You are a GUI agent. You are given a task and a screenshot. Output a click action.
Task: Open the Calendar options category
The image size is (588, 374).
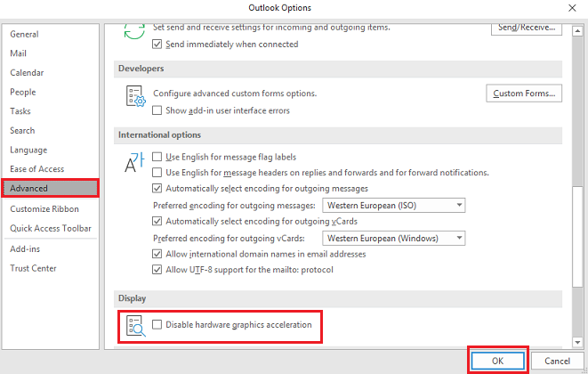pos(50,73)
